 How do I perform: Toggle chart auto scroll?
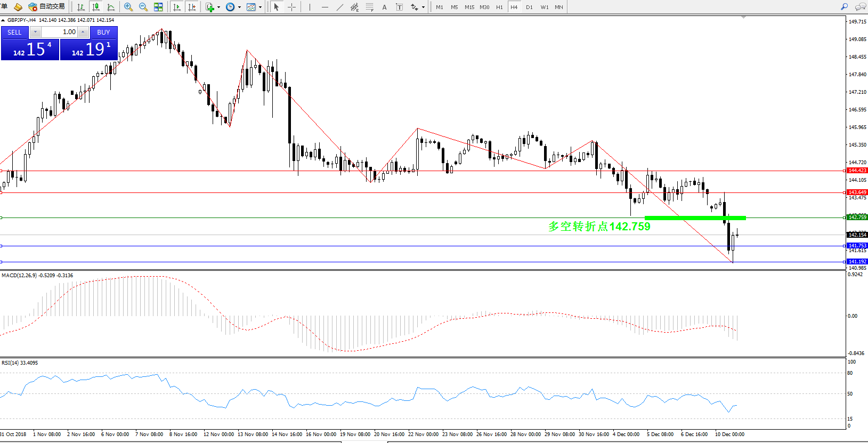click(177, 7)
